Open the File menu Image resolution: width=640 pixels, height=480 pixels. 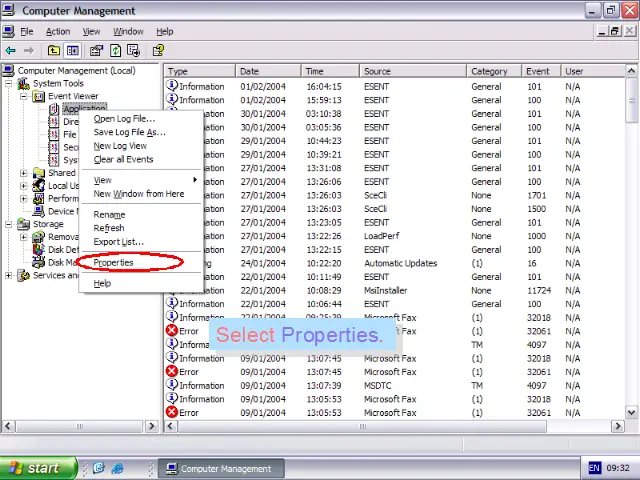click(x=27, y=31)
